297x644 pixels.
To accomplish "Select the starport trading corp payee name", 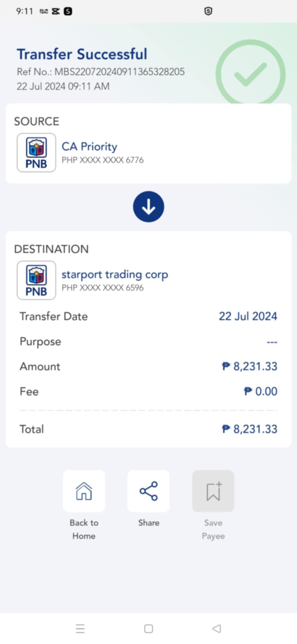I will pos(115,274).
